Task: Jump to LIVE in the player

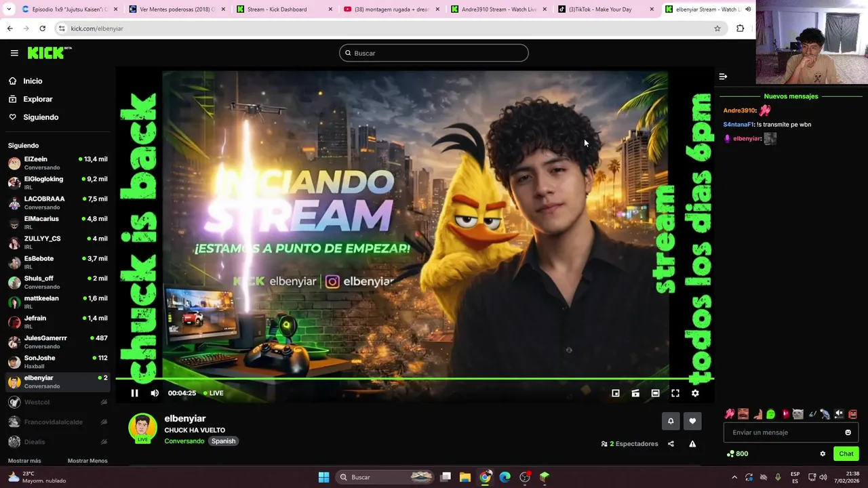Action: coord(214,393)
